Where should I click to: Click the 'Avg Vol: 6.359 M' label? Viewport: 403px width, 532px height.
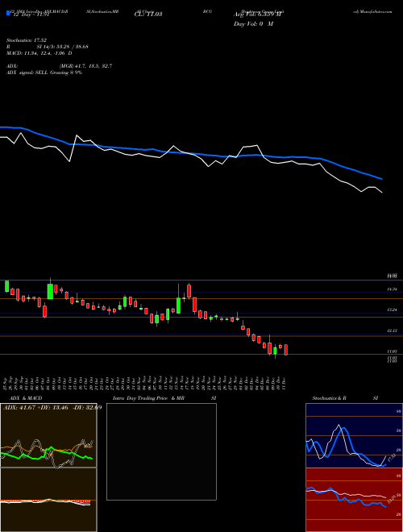click(258, 15)
